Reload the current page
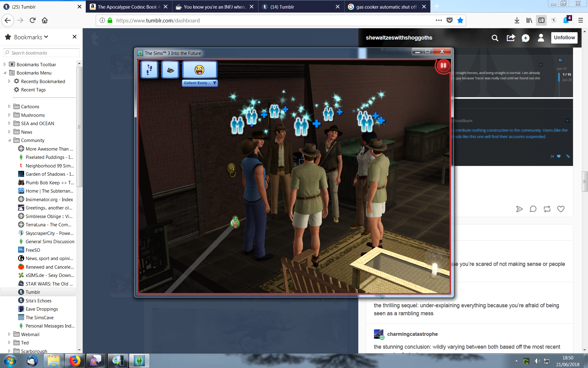Viewport: 588px width, 368px height. [32, 21]
